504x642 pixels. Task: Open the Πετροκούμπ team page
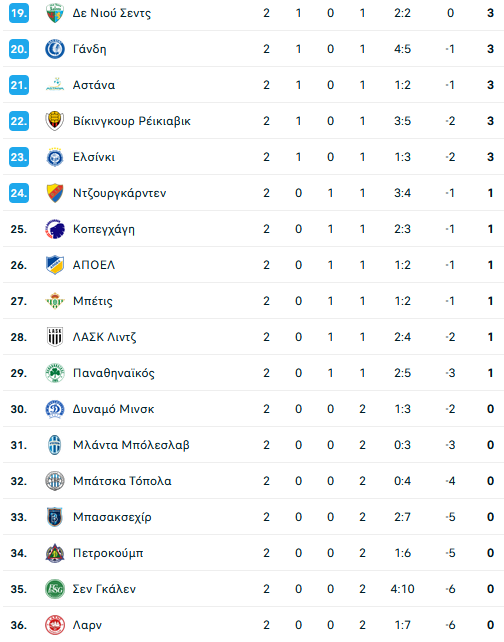click(108, 553)
